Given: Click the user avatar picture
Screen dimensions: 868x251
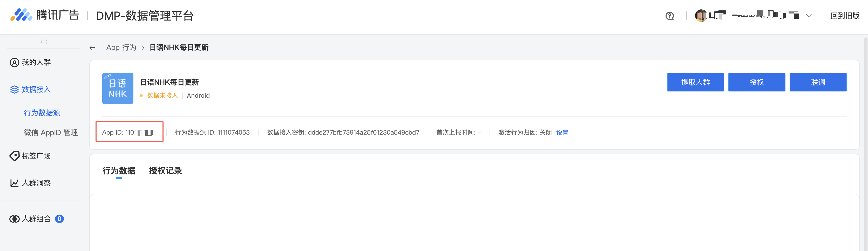Looking at the screenshot, I should point(701,16).
